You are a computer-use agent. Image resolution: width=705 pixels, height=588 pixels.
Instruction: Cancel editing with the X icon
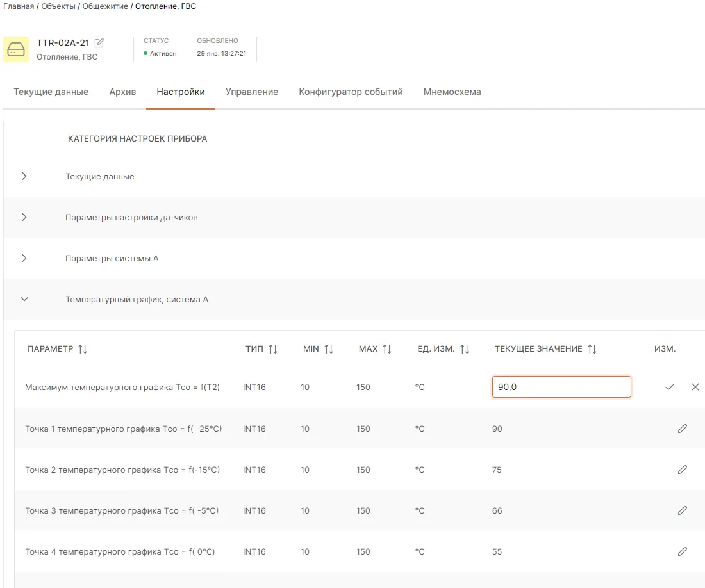pos(695,387)
